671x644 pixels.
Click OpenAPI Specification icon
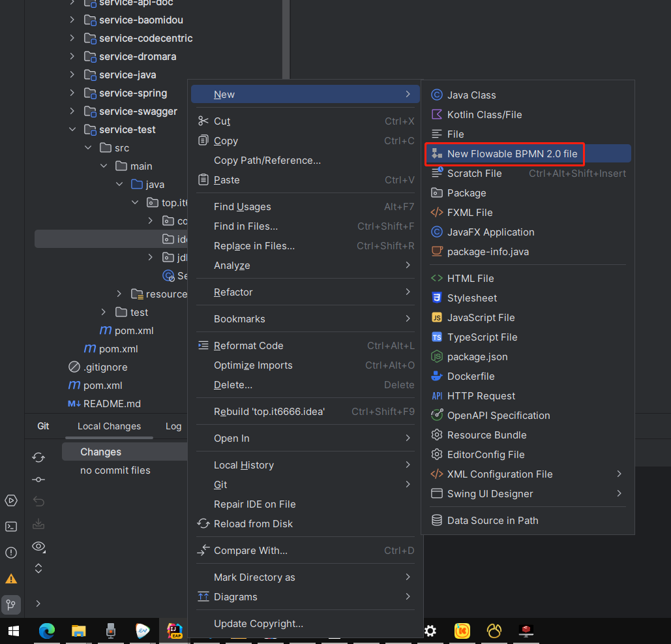436,416
